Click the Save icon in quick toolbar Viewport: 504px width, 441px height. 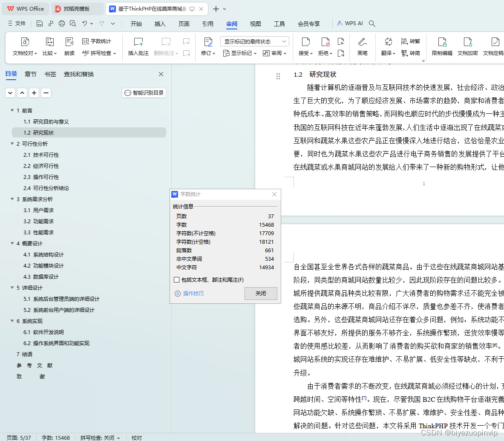[40, 23]
